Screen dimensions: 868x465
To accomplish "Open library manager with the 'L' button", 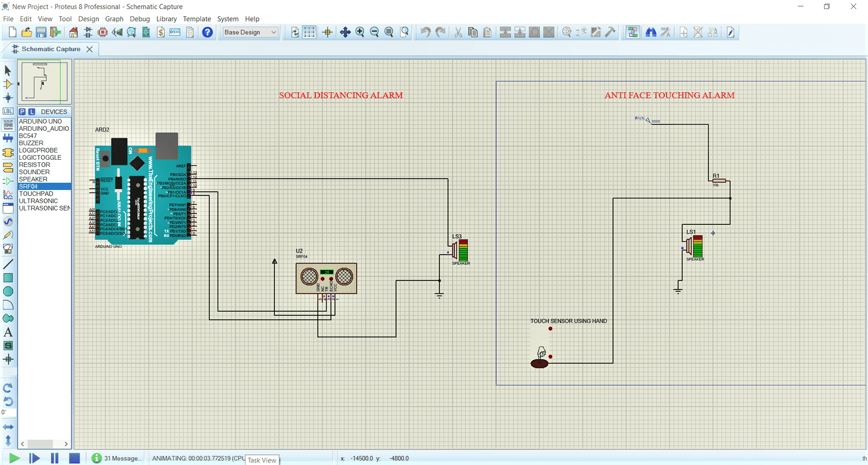I will click(31, 112).
